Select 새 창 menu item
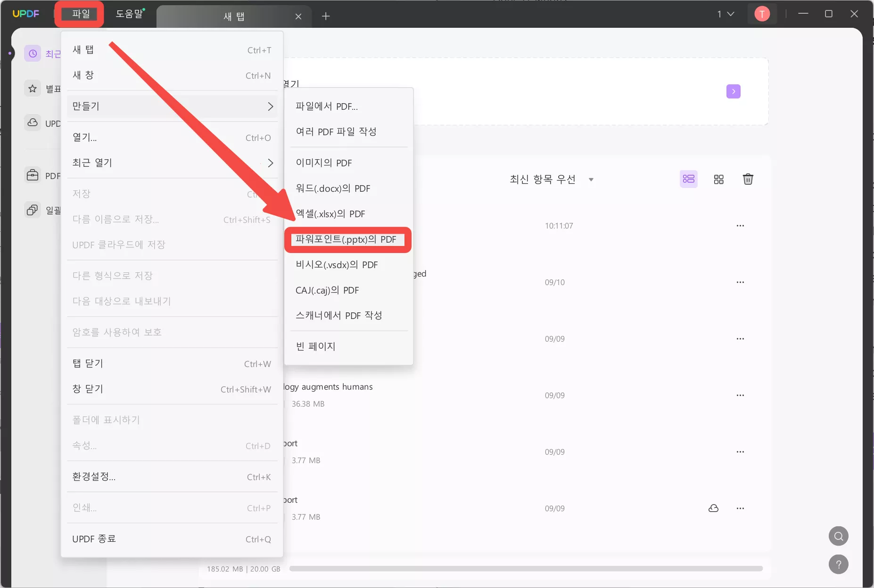Image resolution: width=874 pixels, height=588 pixels. 172,75
